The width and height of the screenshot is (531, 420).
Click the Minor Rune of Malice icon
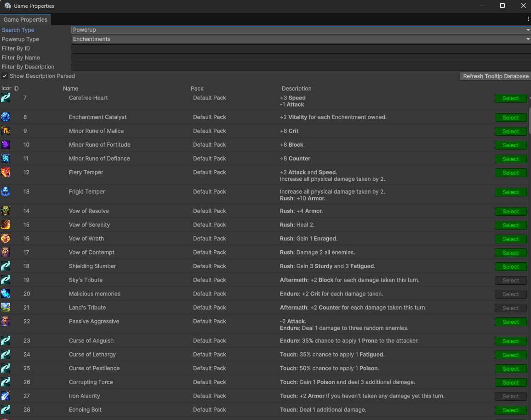[6, 131]
